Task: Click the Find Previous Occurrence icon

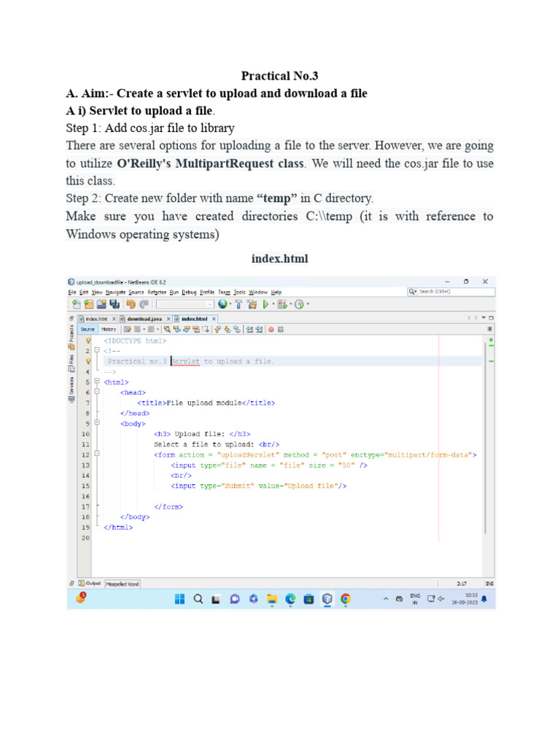Action: point(177,329)
